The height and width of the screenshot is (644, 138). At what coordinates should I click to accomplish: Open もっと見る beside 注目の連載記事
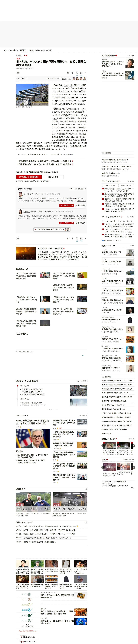[130, 55]
